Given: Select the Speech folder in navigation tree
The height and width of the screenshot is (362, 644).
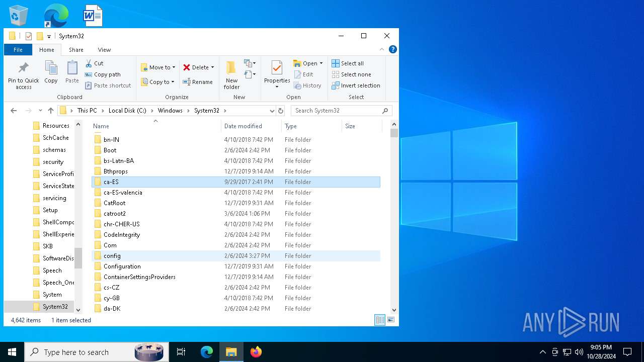Looking at the screenshot, I should [52, 270].
